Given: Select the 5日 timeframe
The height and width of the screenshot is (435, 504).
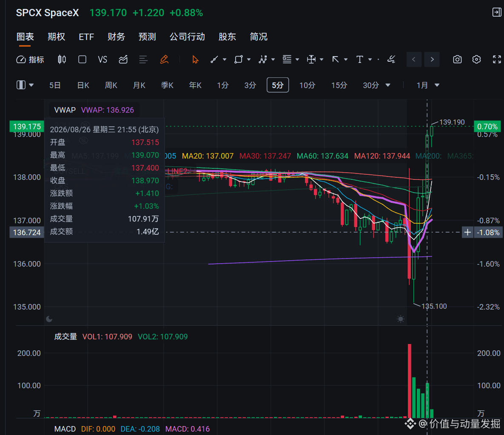Looking at the screenshot, I should [x=55, y=85].
